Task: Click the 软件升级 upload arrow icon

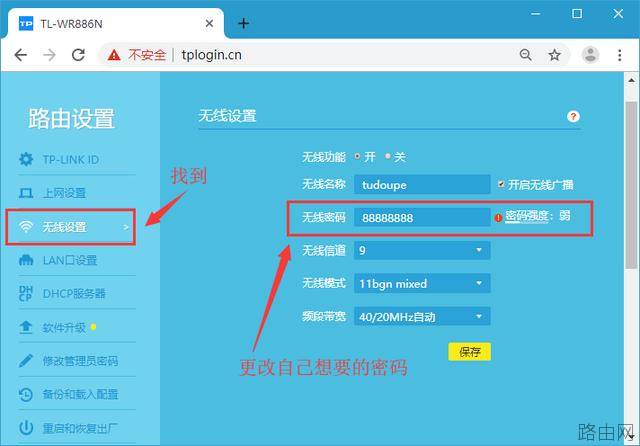Action: 26,327
